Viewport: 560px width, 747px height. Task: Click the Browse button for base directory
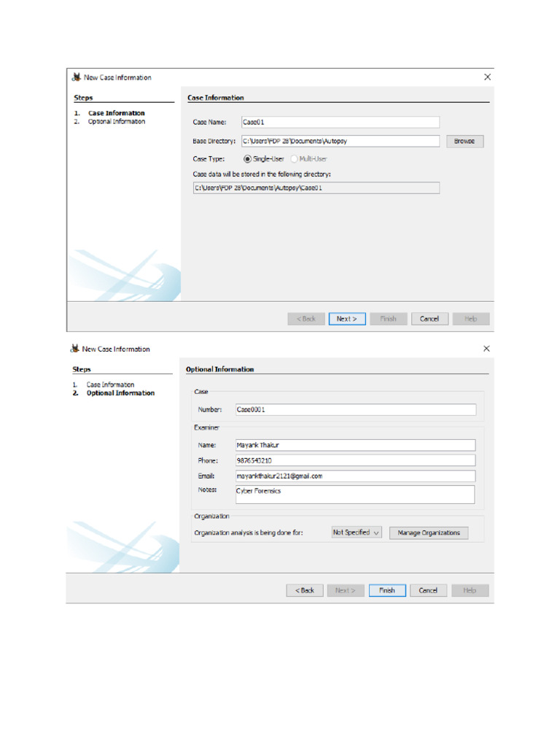coord(464,141)
